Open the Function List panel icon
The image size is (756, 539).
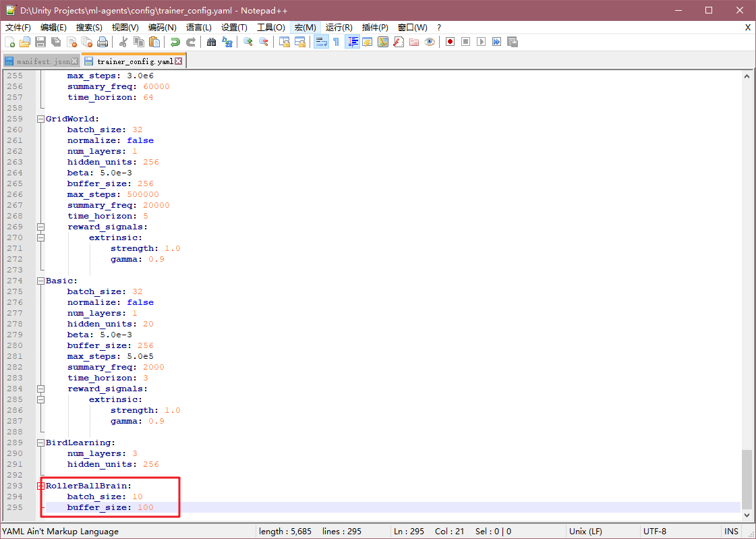(399, 42)
